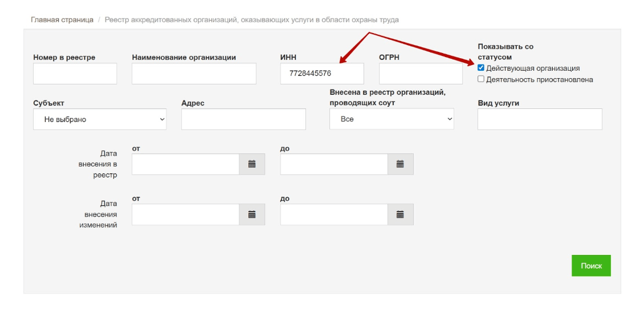Open calendar for changes start date
Image resolution: width=644 pixels, height=312 pixels.
(252, 214)
